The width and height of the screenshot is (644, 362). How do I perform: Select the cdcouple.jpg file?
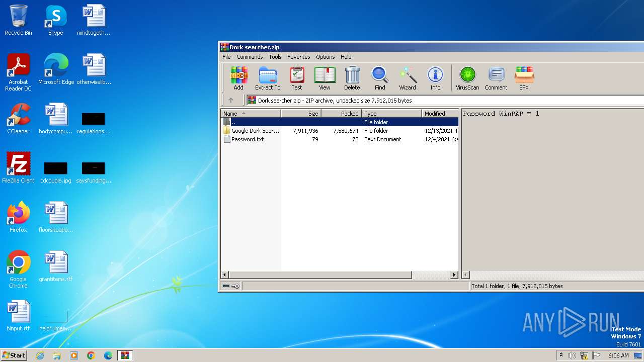click(56, 172)
